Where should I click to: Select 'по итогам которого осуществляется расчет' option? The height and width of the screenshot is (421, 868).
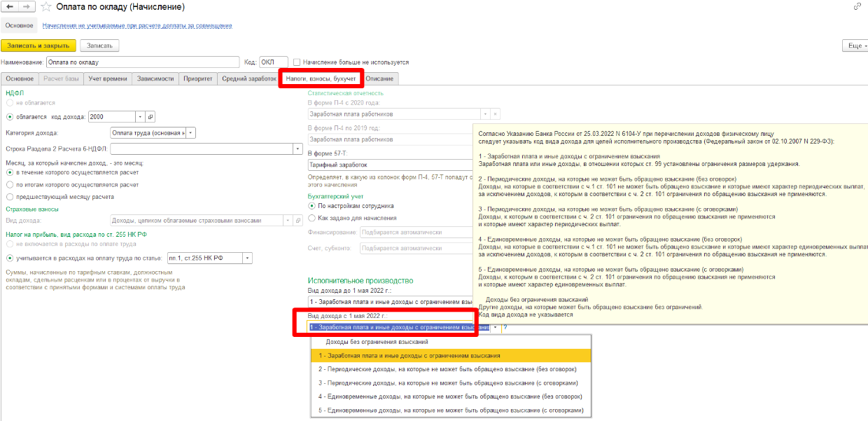click(10, 185)
